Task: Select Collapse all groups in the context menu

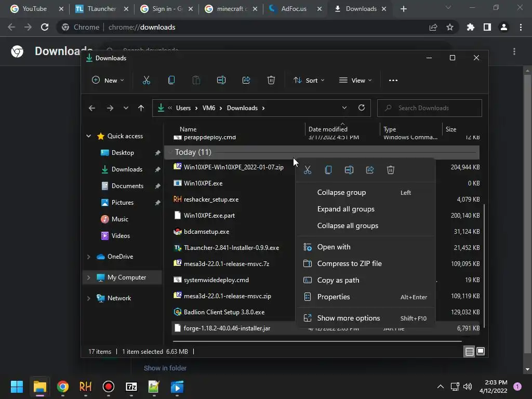Action: 365,225
